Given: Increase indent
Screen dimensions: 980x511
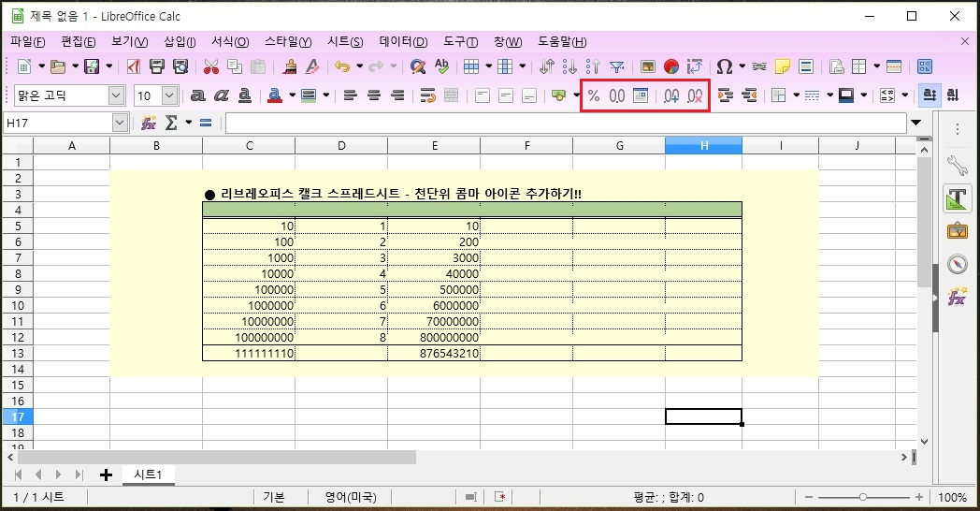Looking at the screenshot, I should click(x=726, y=95).
